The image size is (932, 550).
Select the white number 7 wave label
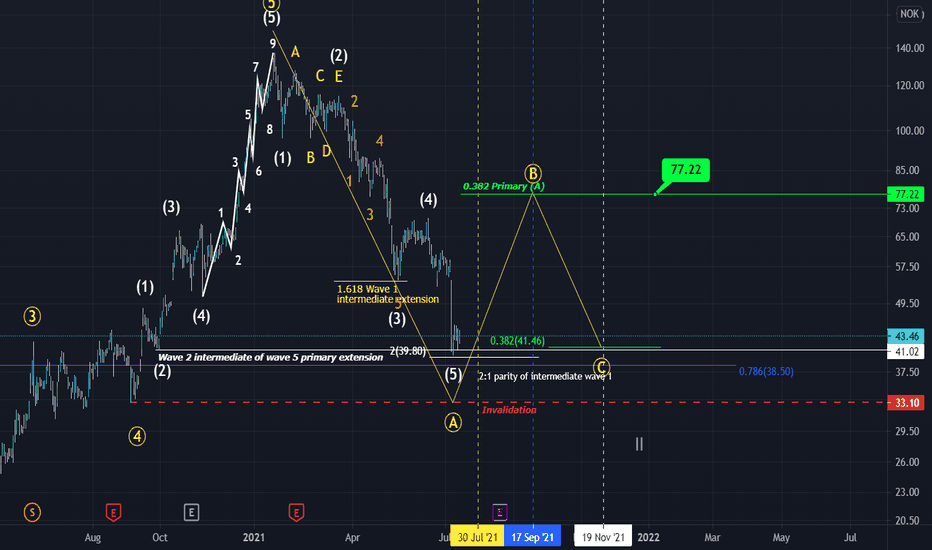click(x=256, y=67)
